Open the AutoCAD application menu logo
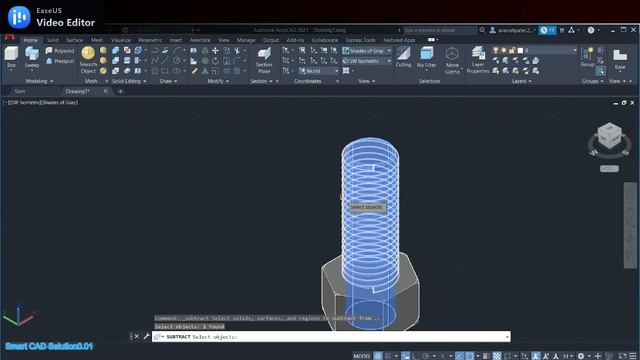Viewport: 640px width, 360px height. [10, 37]
